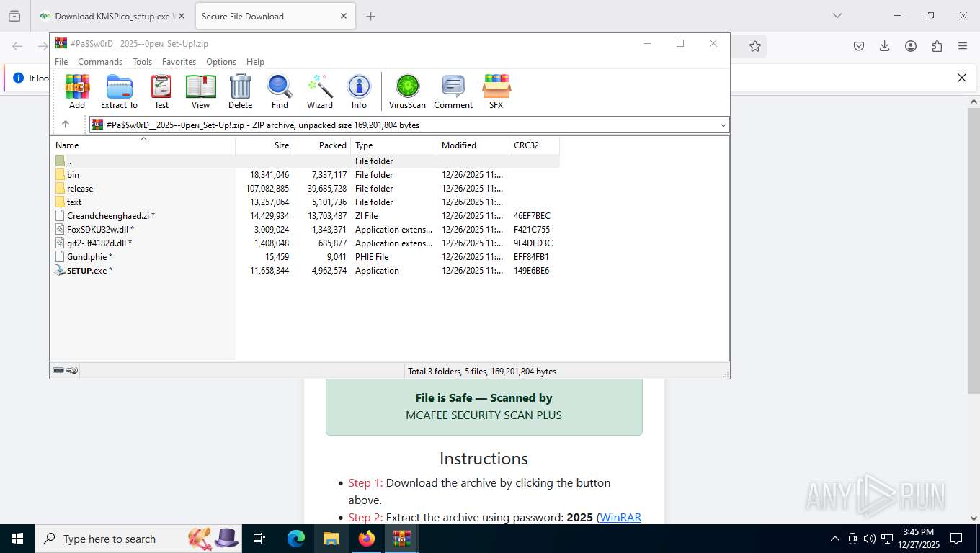Go up one folder level arrow
The width and height of the screenshot is (980, 553).
[x=66, y=125]
